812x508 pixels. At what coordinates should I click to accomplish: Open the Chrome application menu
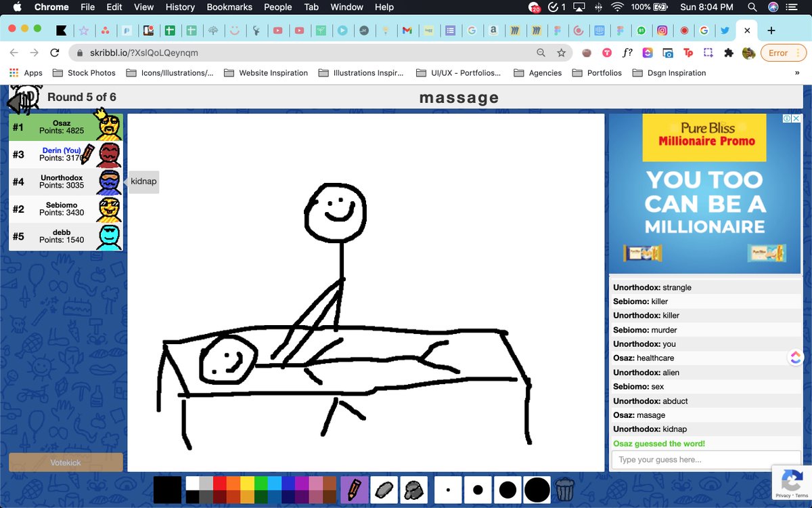tap(51, 7)
